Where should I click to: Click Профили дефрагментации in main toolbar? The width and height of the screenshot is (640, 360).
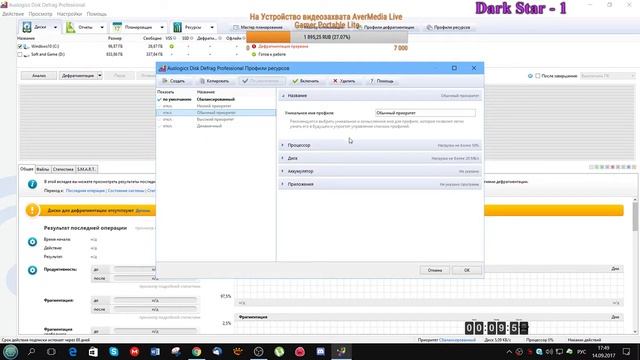[x=386, y=27]
